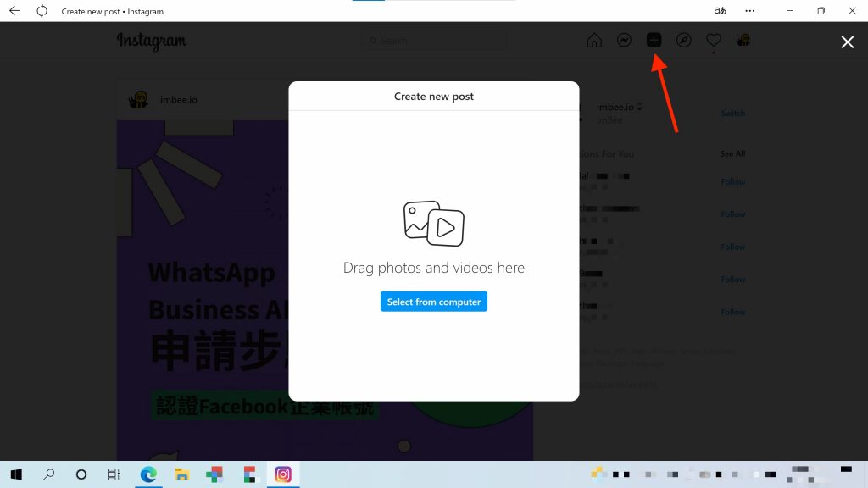Open imbee.io avatar on the post header

click(x=138, y=100)
